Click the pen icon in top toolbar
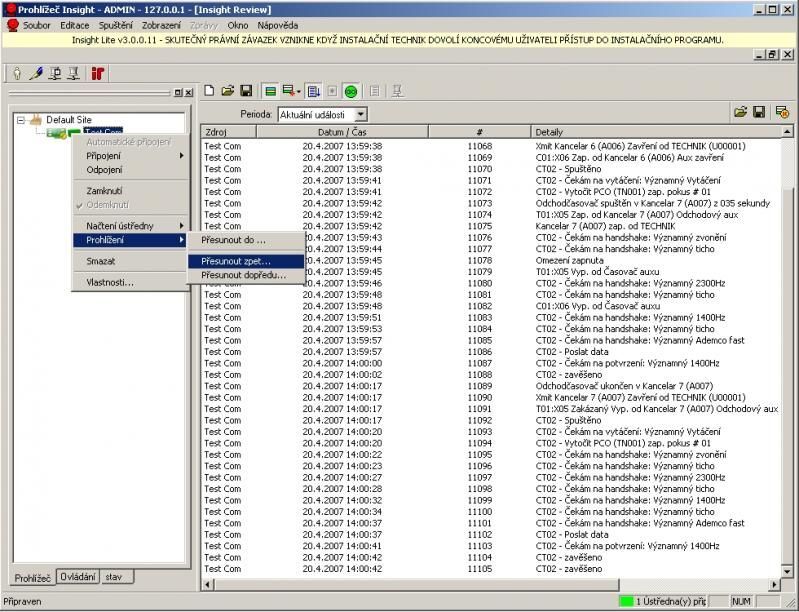Image resolution: width=799 pixels, height=612 pixels. [x=36, y=73]
